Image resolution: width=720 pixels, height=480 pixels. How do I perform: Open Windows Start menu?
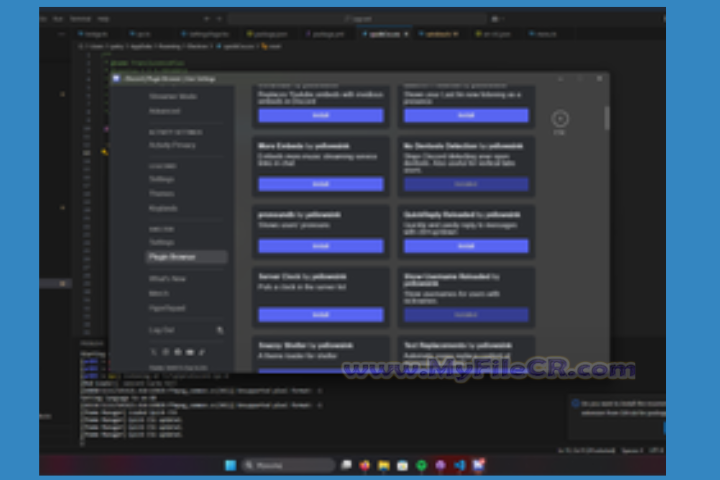tap(231, 465)
